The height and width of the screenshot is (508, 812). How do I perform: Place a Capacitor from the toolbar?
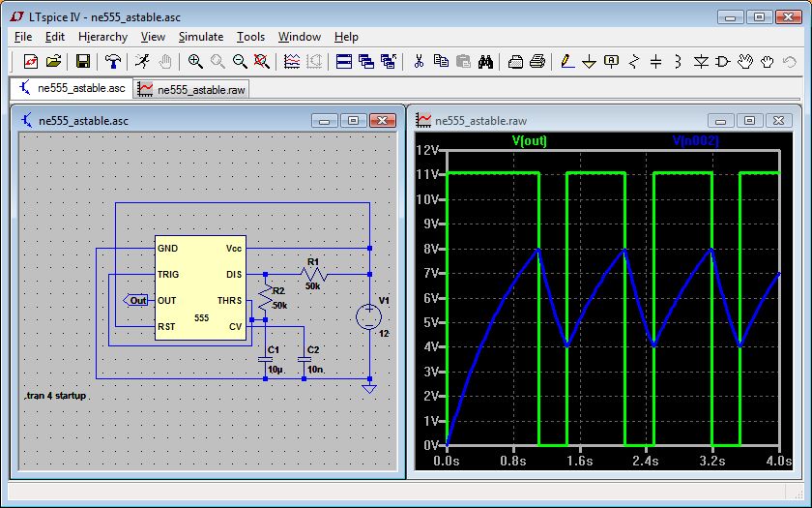click(656, 62)
